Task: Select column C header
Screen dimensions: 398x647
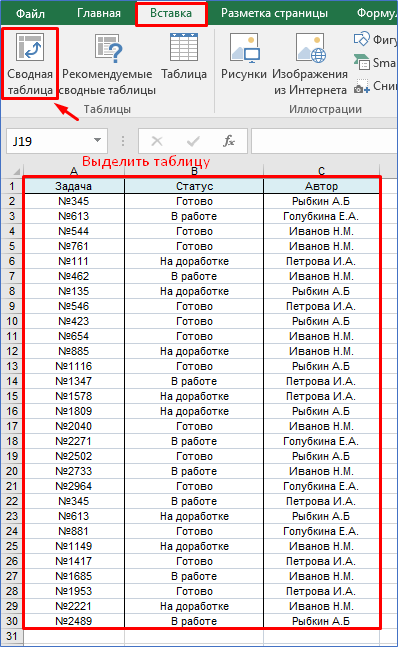Action: [x=321, y=171]
